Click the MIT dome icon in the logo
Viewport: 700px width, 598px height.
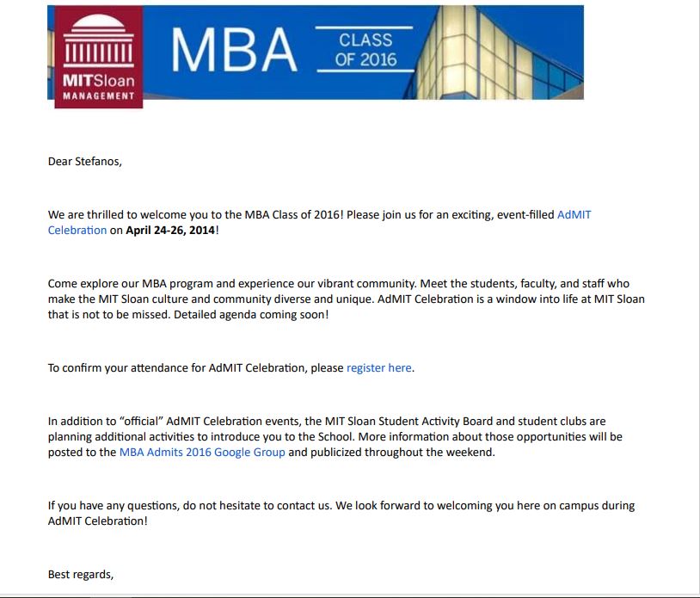(98, 43)
